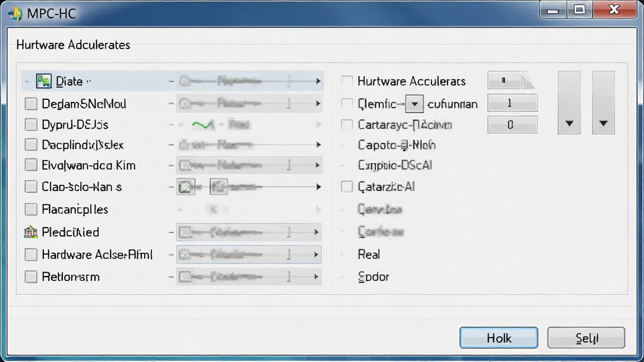Click first small image icon in Clao-Sclo-Nan s row
The width and height of the screenshot is (644, 362).
click(186, 187)
